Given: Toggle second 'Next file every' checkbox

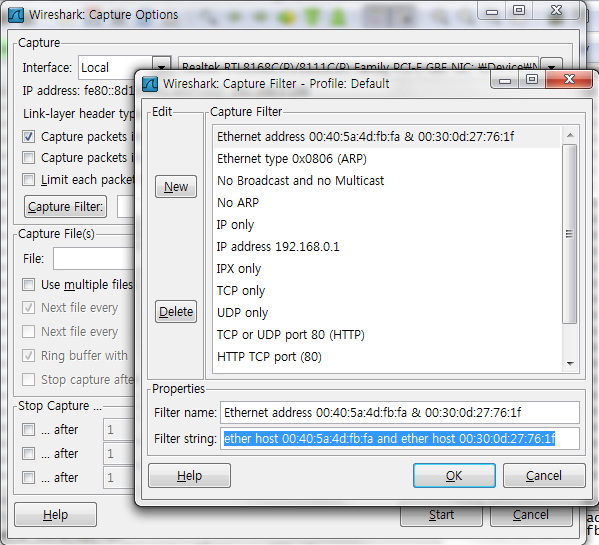Looking at the screenshot, I should tap(29, 332).
